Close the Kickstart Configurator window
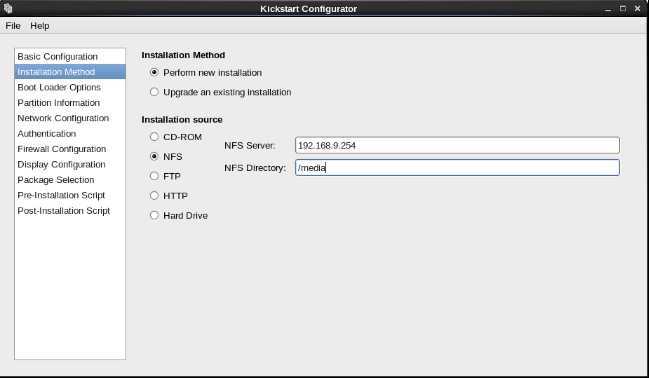This screenshot has height=378, width=649. point(637,9)
